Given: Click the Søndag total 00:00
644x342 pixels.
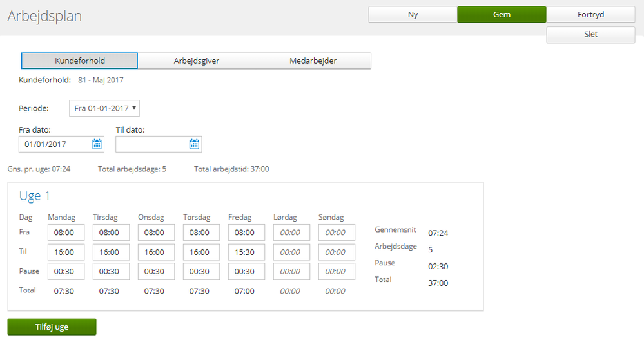Looking at the screenshot, I should click(335, 291).
